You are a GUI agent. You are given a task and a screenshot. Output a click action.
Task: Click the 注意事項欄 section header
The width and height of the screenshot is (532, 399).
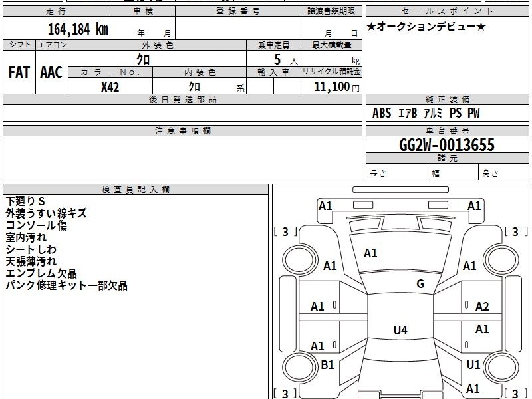coord(182,130)
